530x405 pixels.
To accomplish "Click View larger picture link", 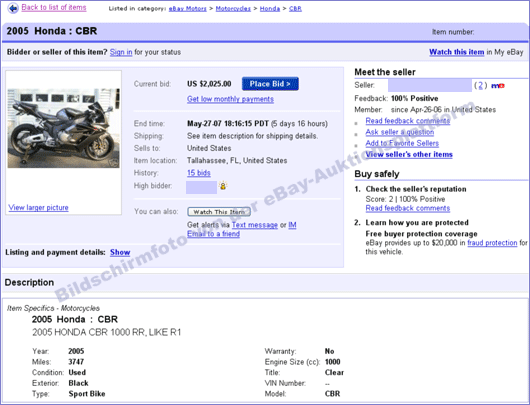I will point(39,208).
